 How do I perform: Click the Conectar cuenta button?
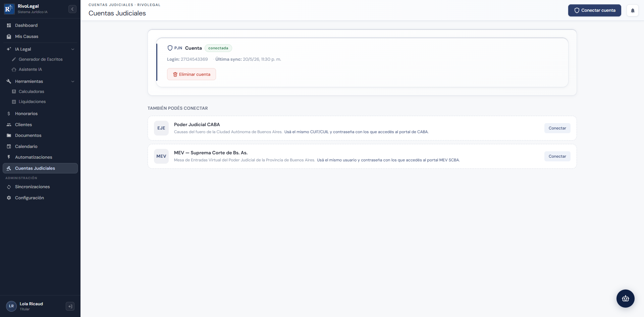pos(595,10)
